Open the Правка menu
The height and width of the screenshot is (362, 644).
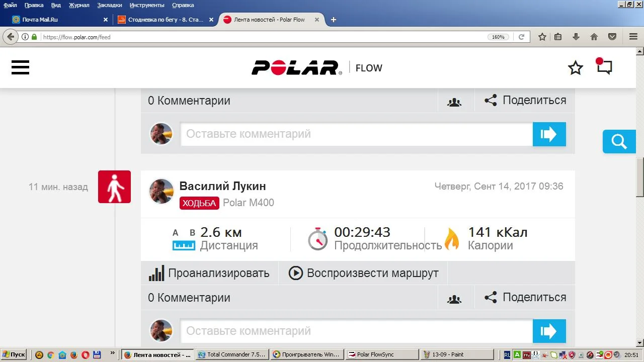coord(34,5)
